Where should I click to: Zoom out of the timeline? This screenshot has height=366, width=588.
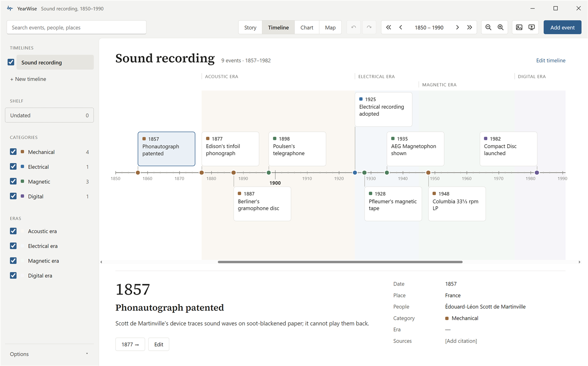(x=488, y=27)
